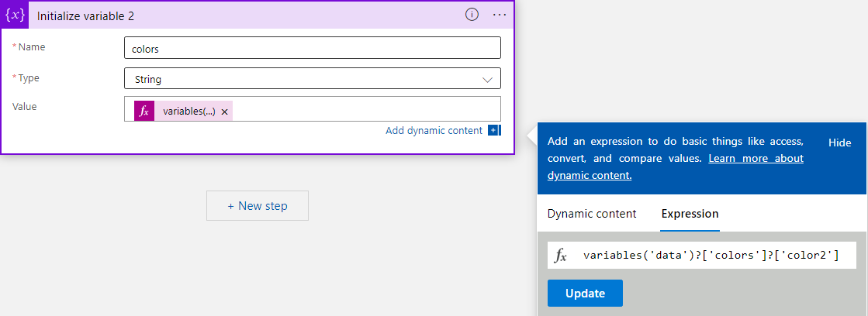Click the fx icon on the variables token
This screenshot has width=868, height=316.
[x=144, y=111]
